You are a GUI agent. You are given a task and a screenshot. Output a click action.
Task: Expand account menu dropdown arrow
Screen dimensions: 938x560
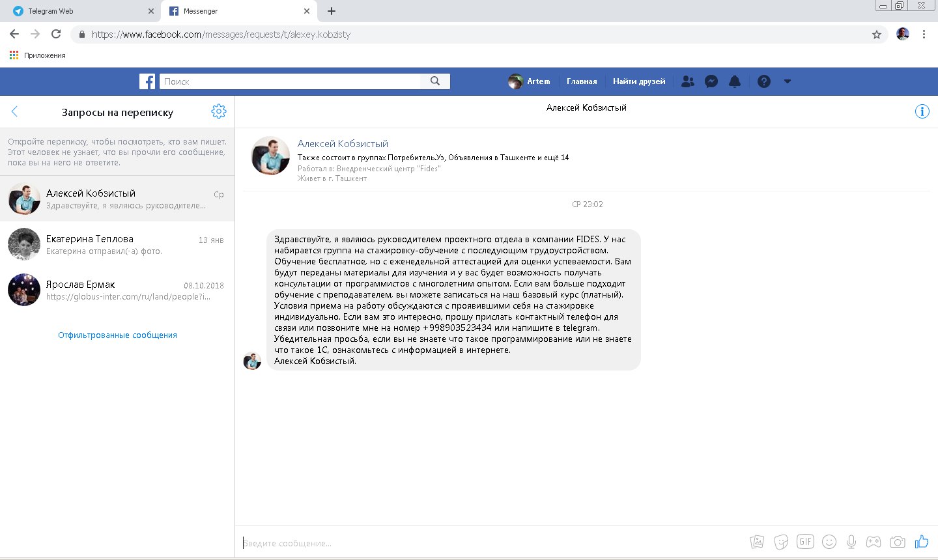click(x=787, y=81)
